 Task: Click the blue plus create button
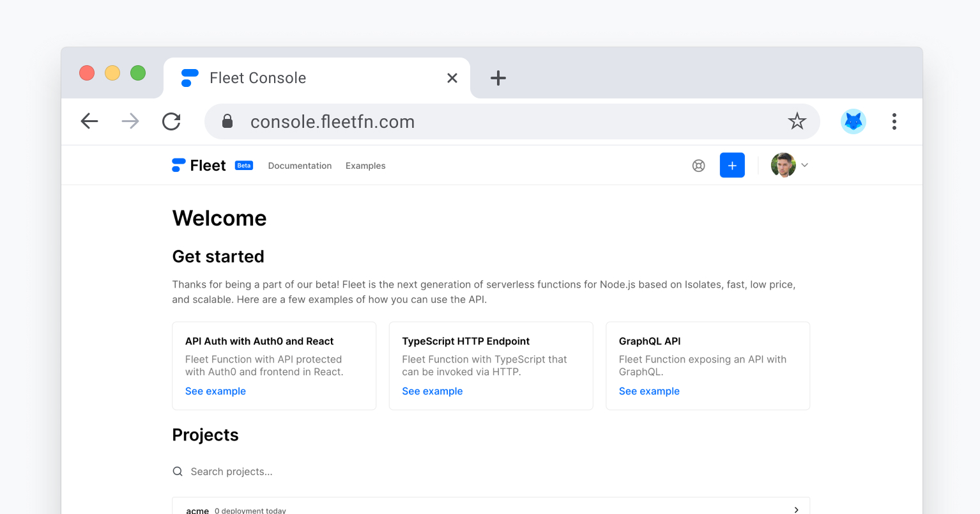click(732, 165)
